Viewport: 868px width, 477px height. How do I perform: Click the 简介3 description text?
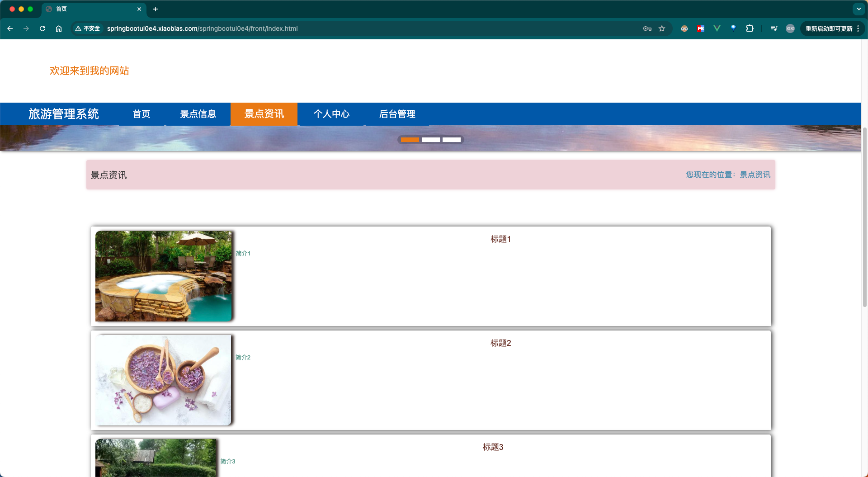[x=228, y=462]
